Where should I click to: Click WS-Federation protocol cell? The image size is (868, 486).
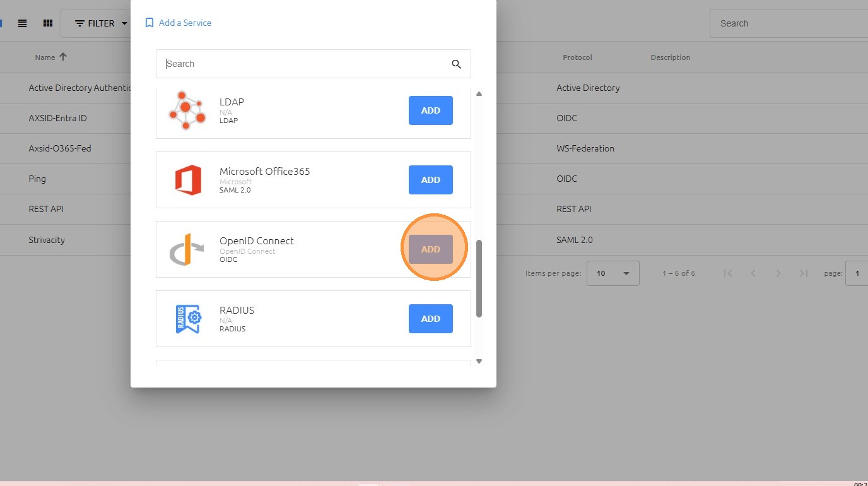click(x=585, y=148)
